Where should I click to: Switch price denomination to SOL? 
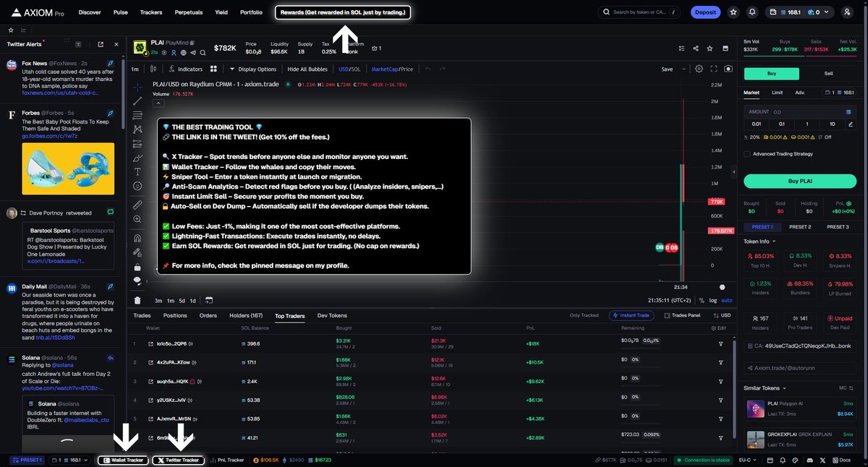pyautogui.click(x=355, y=69)
